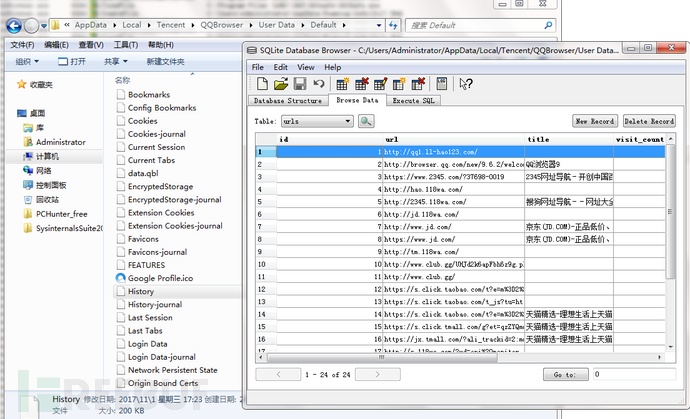Click the Delete Table toolbar icon
Image resolution: width=690 pixels, height=419 pixels.
click(361, 84)
